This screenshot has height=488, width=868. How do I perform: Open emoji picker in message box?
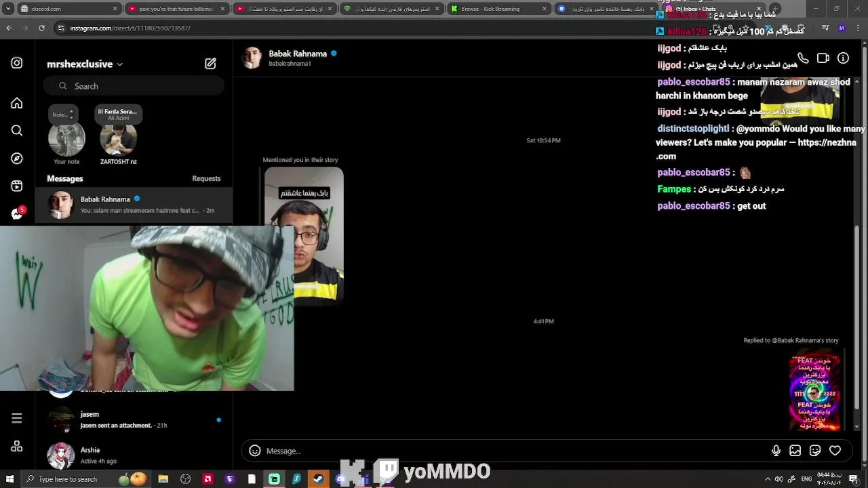[255, 451]
